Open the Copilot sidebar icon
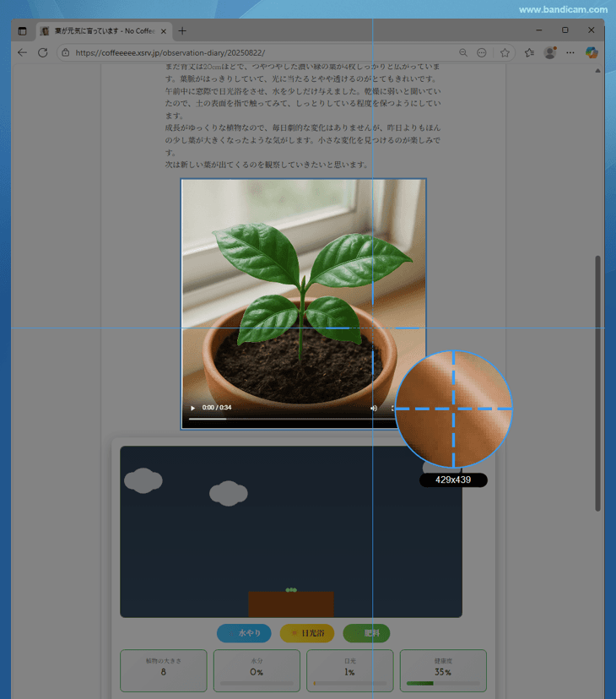616x699 pixels. (x=592, y=52)
